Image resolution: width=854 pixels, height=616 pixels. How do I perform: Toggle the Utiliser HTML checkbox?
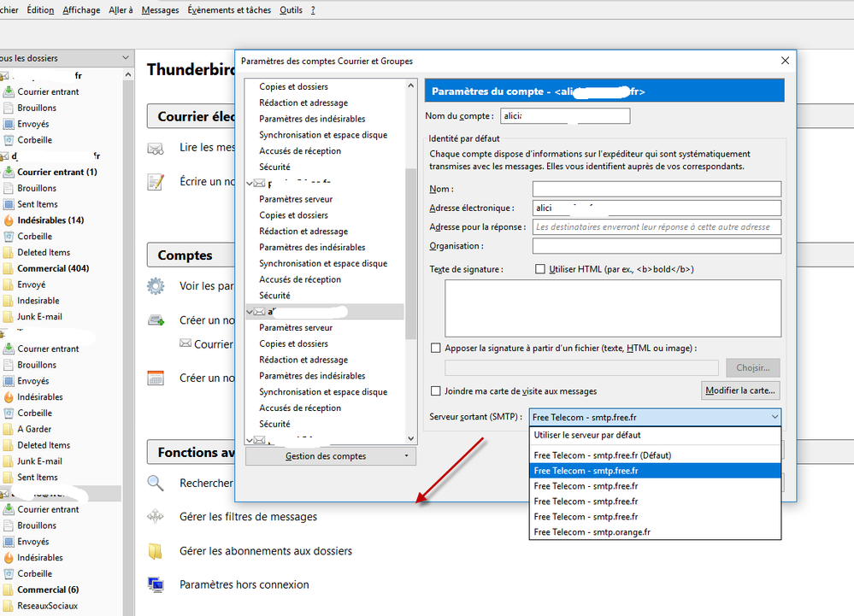pos(540,269)
